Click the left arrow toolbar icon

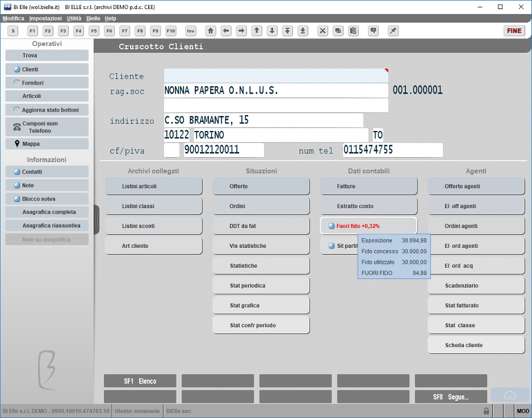pyautogui.click(x=226, y=31)
